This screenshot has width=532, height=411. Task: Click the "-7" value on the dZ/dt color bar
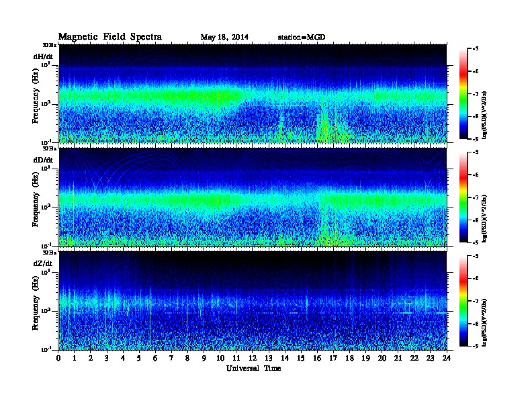point(476,301)
